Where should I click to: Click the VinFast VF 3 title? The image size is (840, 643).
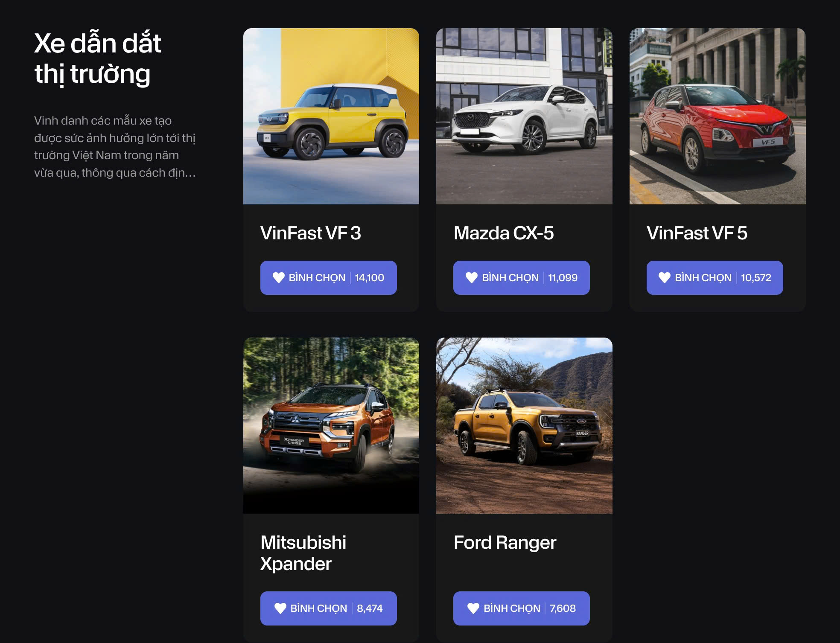(311, 233)
